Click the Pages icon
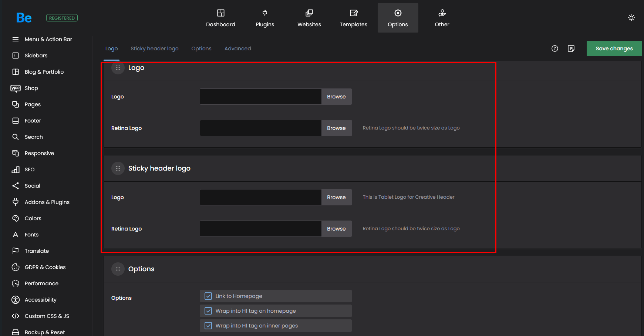The height and width of the screenshot is (336, 644). 16,104
